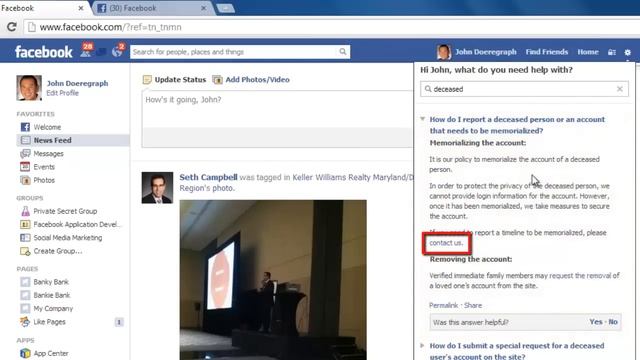
Task: Click the Facebook logo
Action: pyautogui.click(x=44, y=52)
